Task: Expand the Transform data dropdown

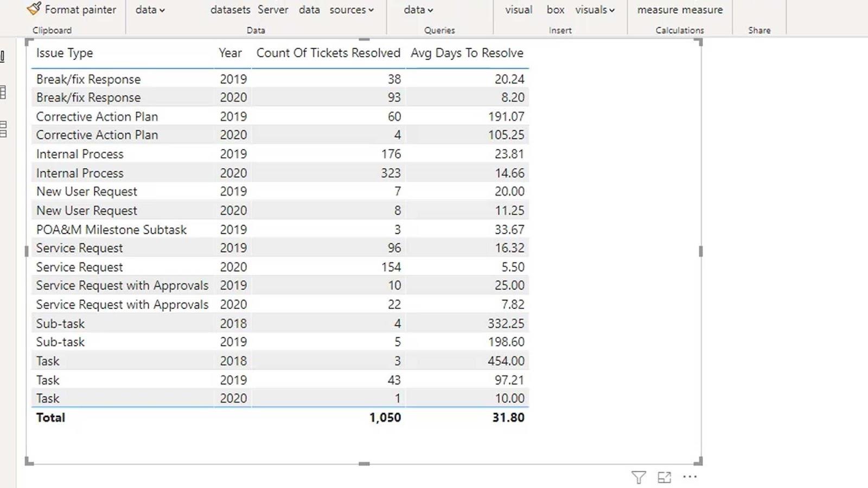Action: [x=418, y=10]
